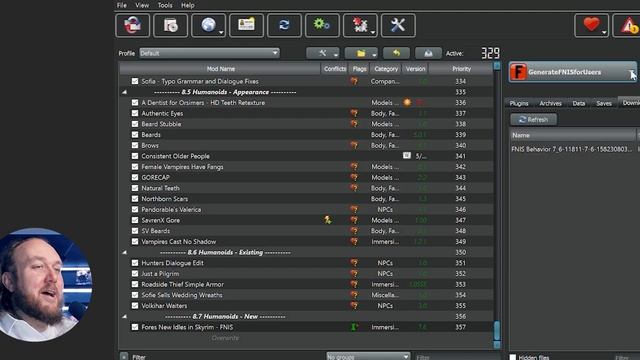Click the mod list scroll down arrow
Screen dimensions: 640x360
(x=497, y=345)
